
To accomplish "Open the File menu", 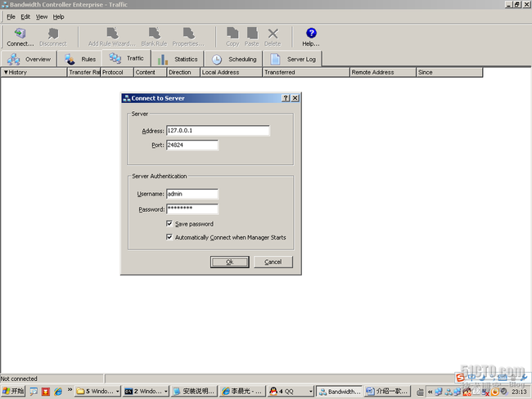I will 11,16.
